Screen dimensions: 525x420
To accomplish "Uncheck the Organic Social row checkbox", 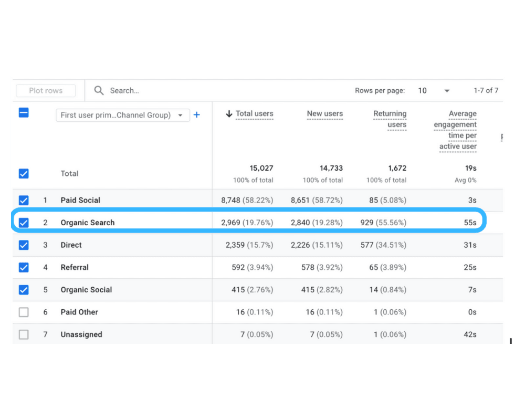I will click(24, 290).
